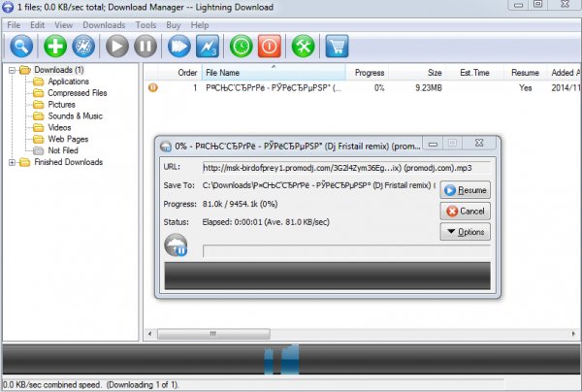The image size is (582, 392).
Task: Open the View menu
Action: click(63, 25)
